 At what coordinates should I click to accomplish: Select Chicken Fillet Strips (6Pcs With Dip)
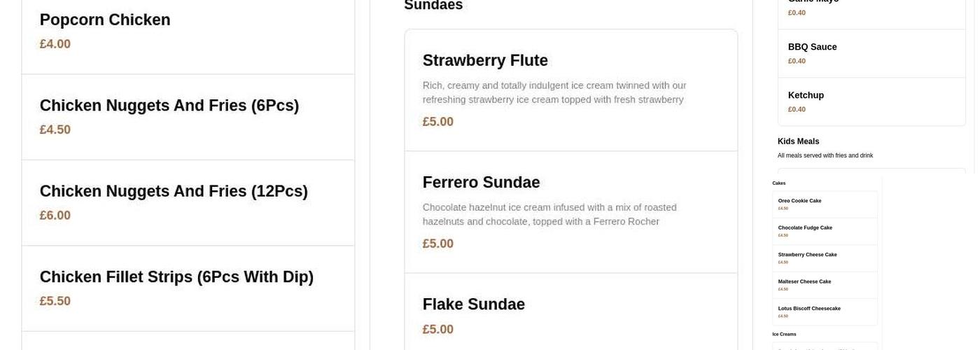pos(176,277)
